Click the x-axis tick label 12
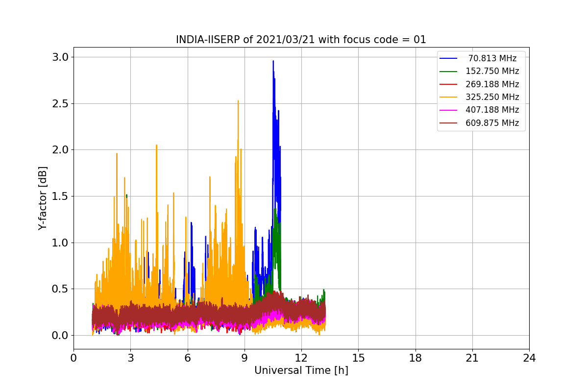The width and height of the screenshot is (588, 392). [301, 358]
